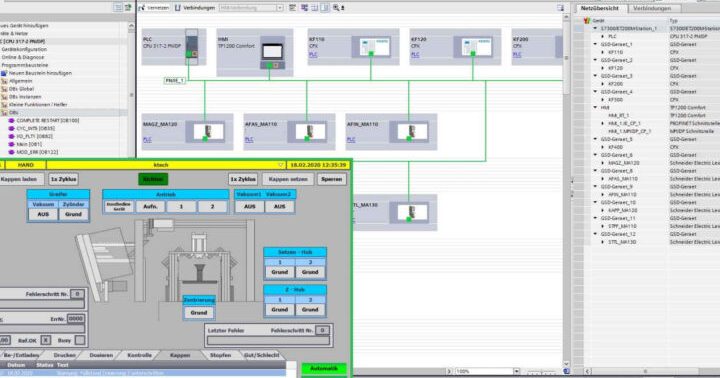Click the Kappen laden button
720x378 pixels.
19,179
